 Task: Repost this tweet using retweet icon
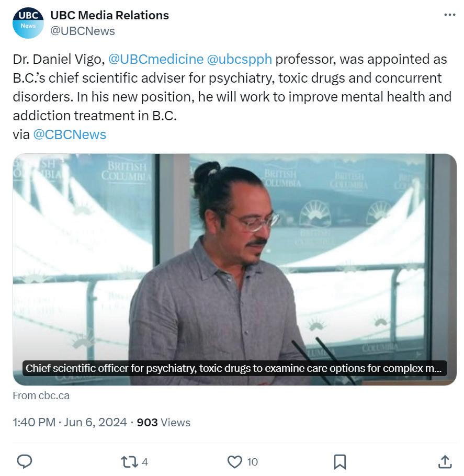coord(130,462)
